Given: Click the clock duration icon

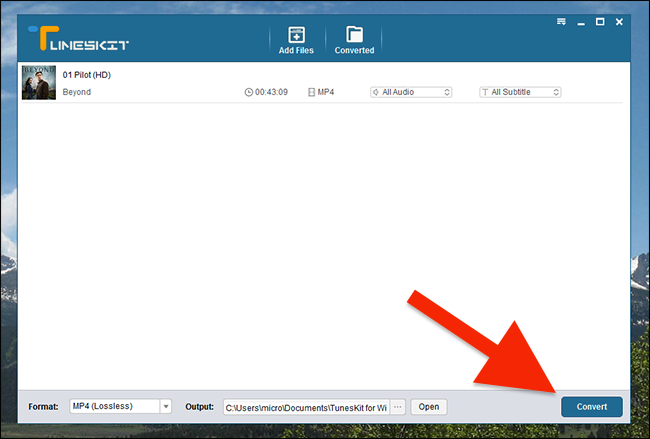Looking at the screenshot, I should [248, 92].
